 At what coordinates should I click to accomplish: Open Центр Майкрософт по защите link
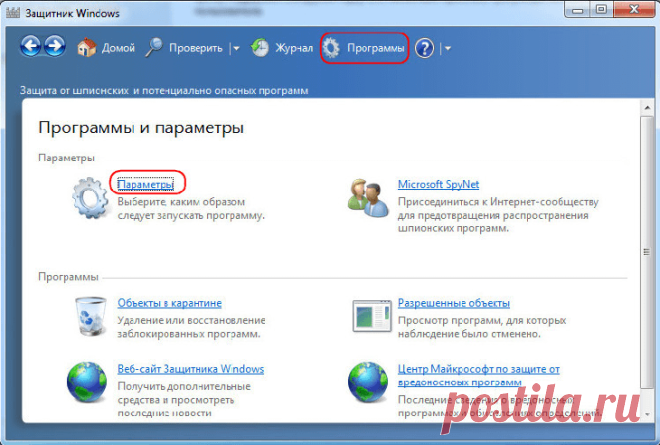[479, 375]
